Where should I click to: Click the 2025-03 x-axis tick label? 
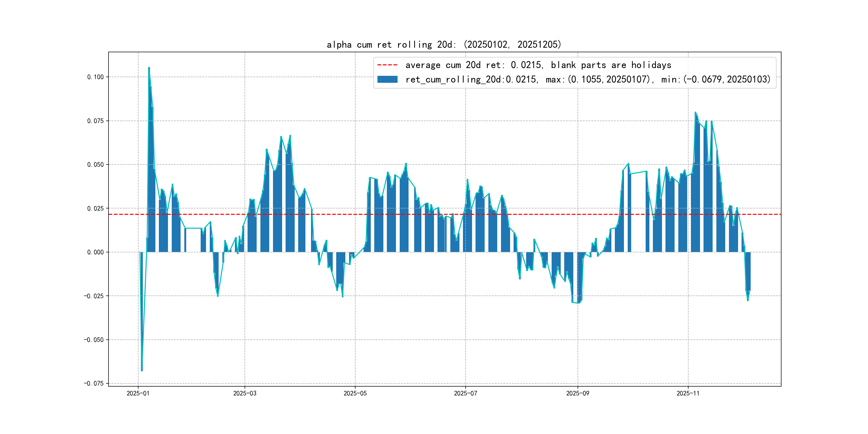[245, 393]
